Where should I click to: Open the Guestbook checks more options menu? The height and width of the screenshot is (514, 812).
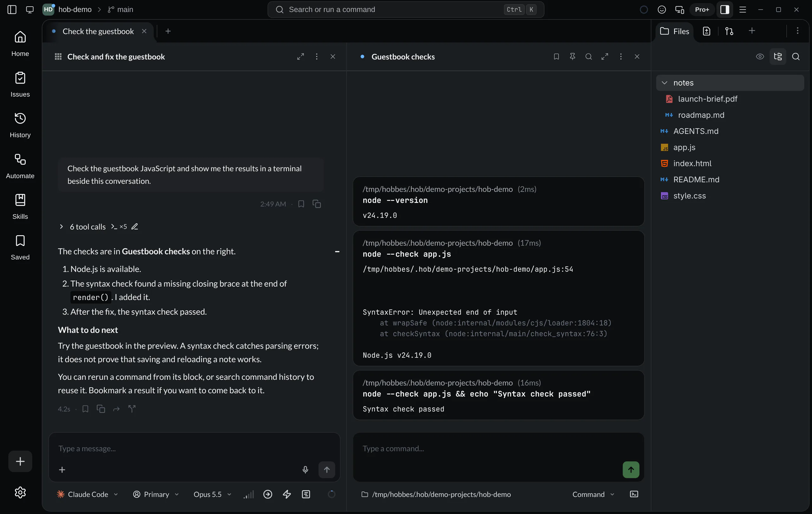620,57
